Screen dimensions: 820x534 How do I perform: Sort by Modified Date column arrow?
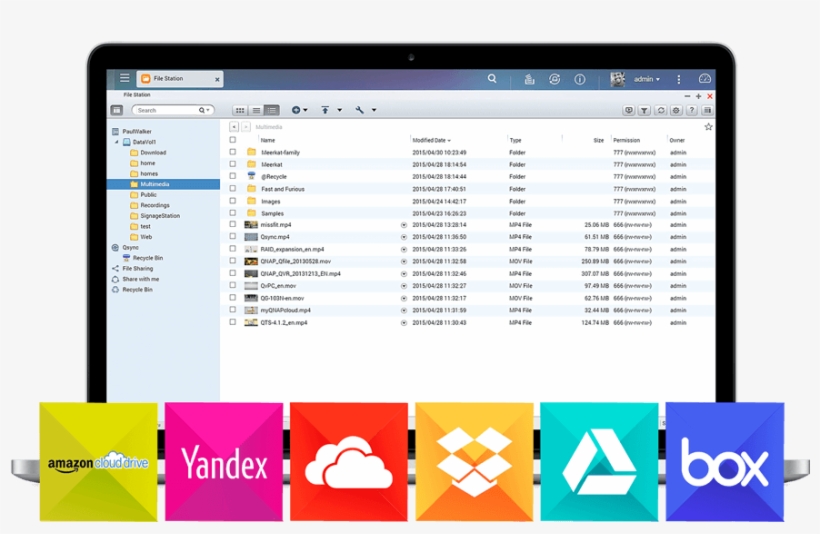tap(449, 140)
